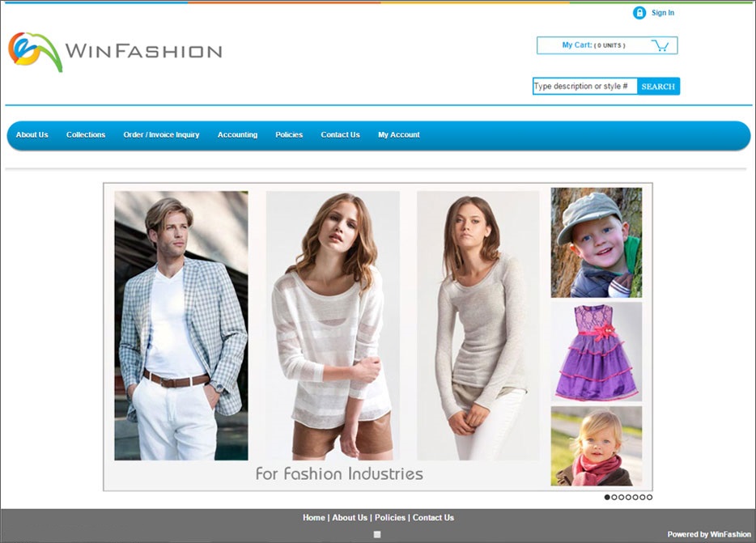This screenshot has height=543, width=756.
Task: Click the small white square in footer
Action: 377,534
